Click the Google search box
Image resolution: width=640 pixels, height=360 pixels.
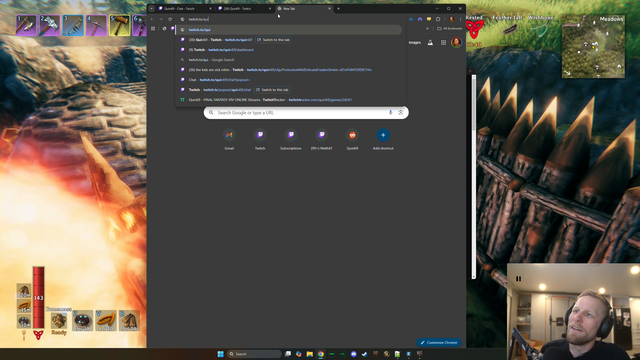click(x=306, y=113)
